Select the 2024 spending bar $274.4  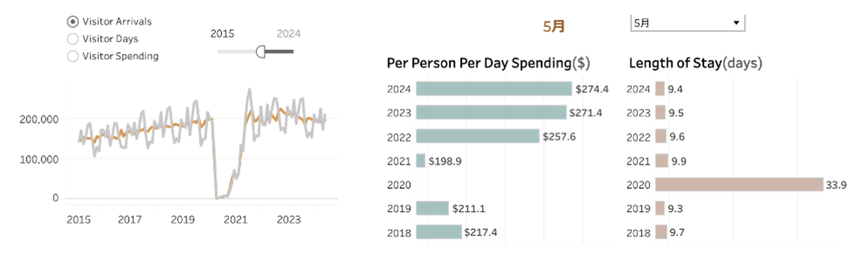[x=494, y=89]
